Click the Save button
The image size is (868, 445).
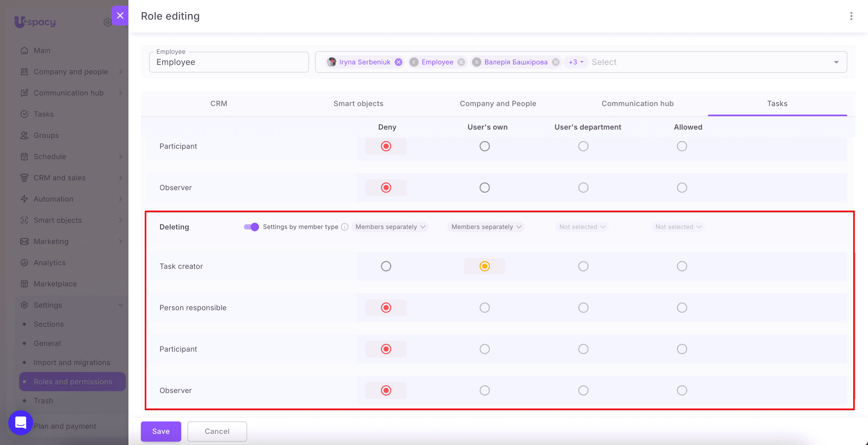click(161, 431)
